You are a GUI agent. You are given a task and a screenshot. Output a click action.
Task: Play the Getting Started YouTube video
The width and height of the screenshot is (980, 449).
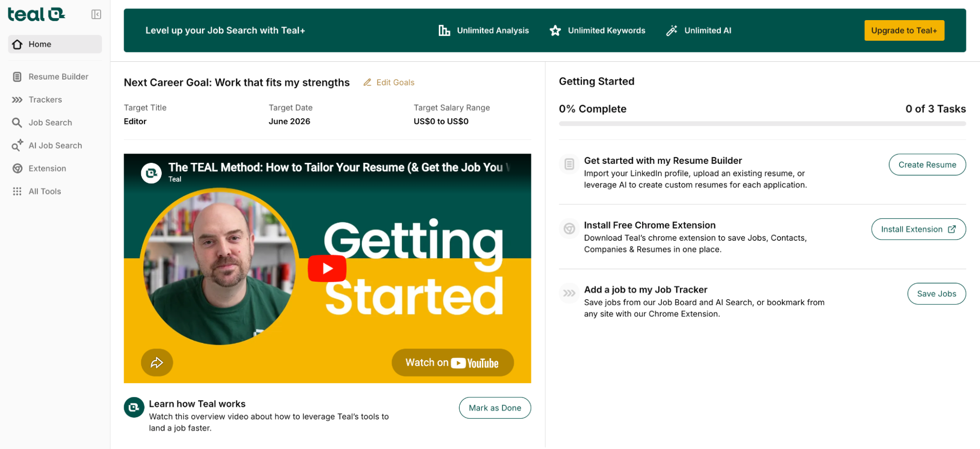327,268
